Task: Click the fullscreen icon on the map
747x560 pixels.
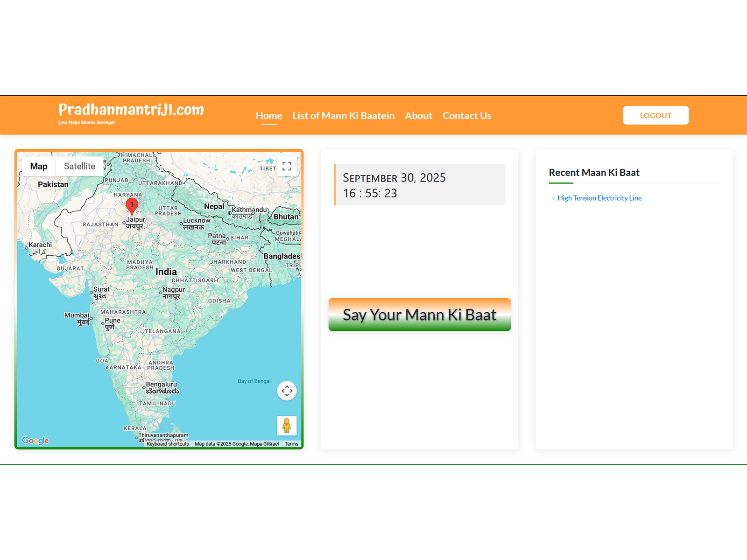Action: pyautogui.click(x=287, y=166)
